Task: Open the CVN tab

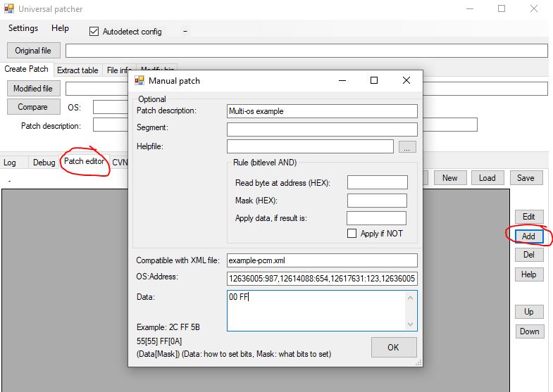Action: [119, 163]
